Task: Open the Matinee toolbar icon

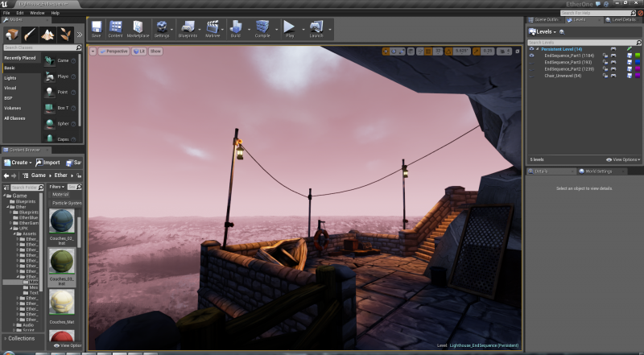Action: point(213,30)
